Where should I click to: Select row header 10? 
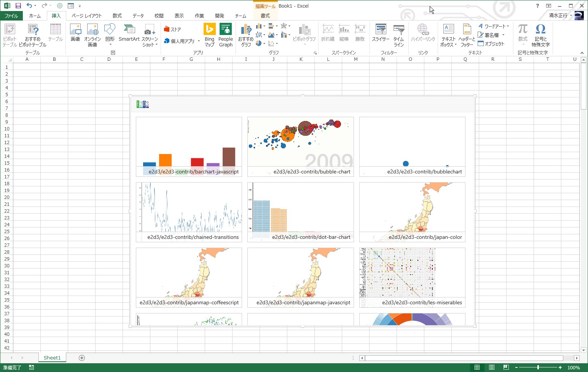pos(6,129)
